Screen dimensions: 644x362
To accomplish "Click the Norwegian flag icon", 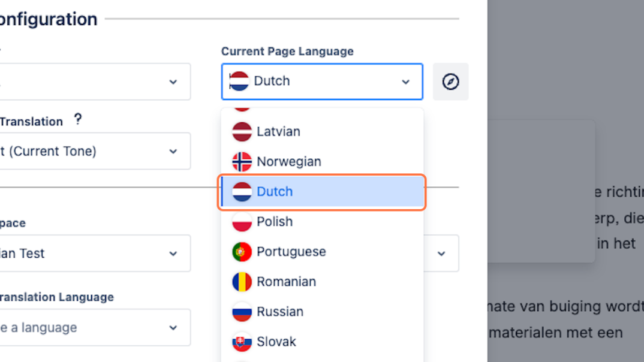I will (242, 162).
